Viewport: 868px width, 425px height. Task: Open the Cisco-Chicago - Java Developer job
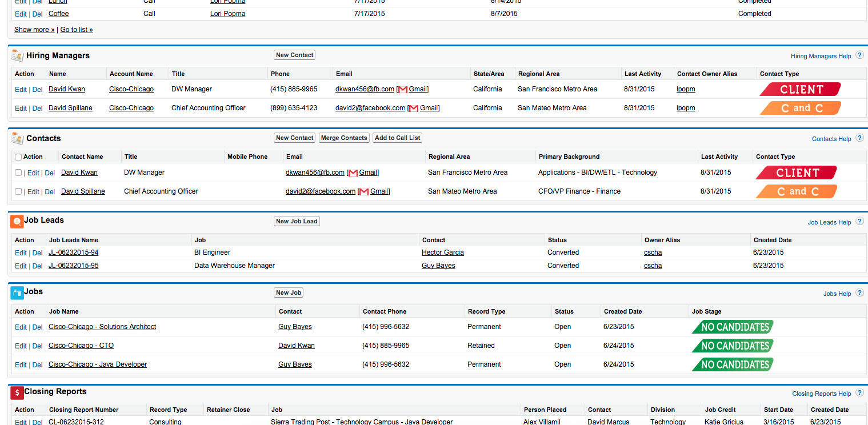98,364
